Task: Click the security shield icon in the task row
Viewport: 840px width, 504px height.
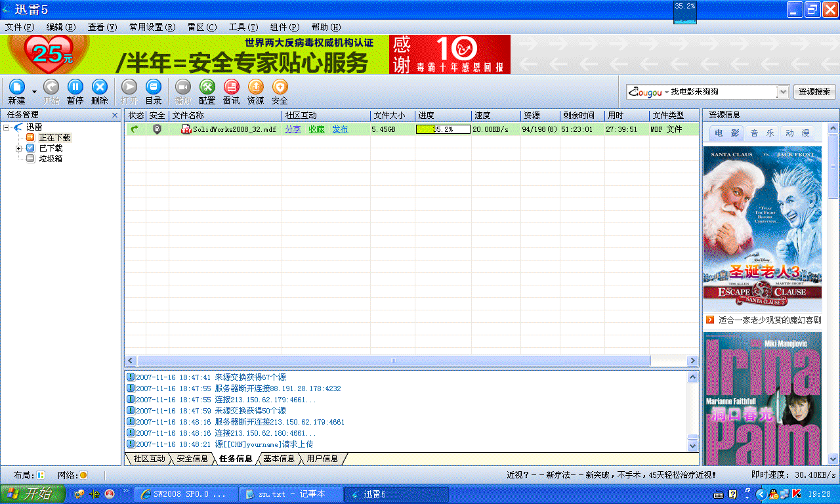Action: (x=157, y=129)
